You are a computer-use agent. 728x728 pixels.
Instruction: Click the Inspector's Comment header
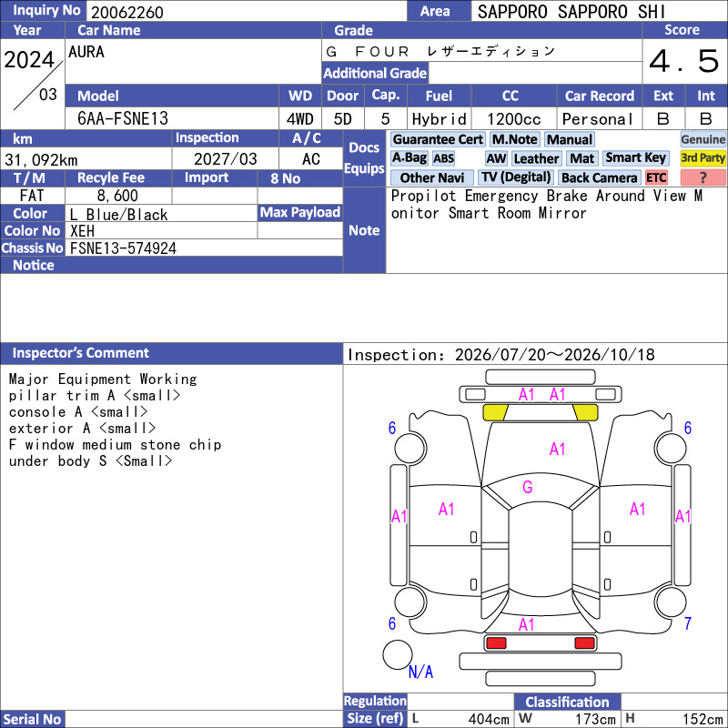point(80,353)
